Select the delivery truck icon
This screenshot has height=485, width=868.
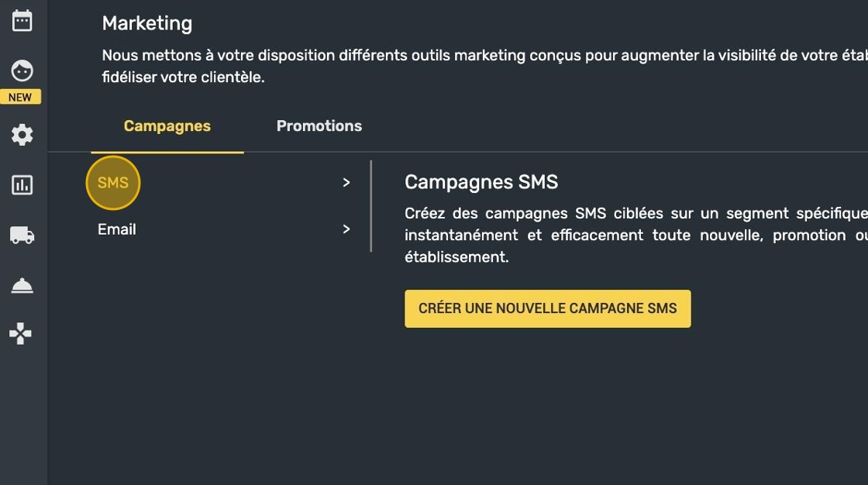click(22, 235)
